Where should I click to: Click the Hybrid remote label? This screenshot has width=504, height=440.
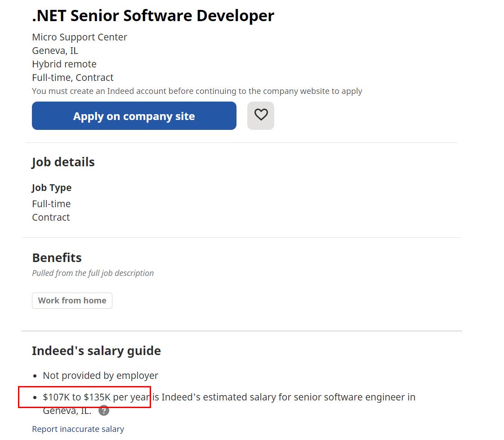[x=64, y=64]
